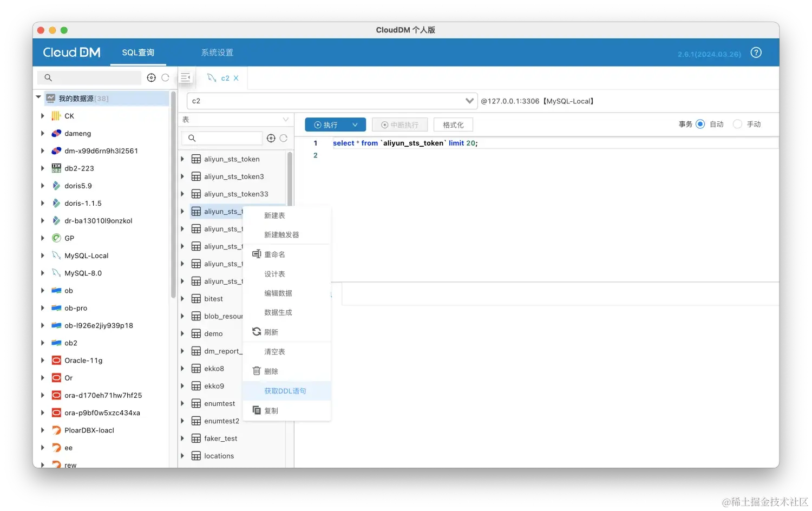
Task: Click the 格式化 format button
Action: pos(453,125)
